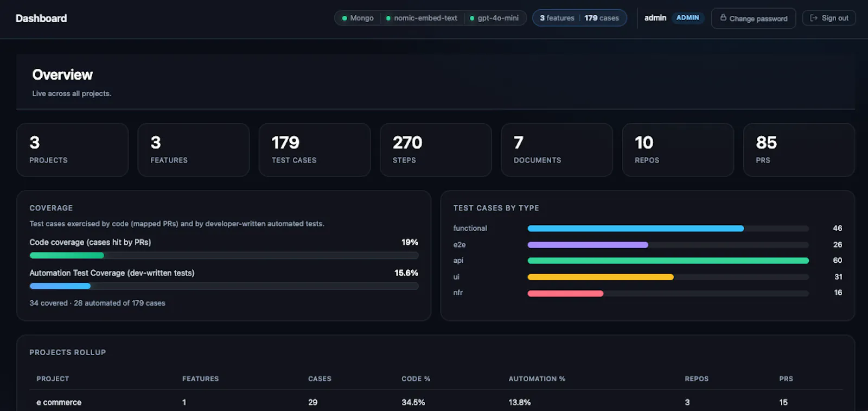Image resolution: width=868 pixels, height=411 pixels.
Task: Click the PRS column header in rollup
Action: (786, 379)
